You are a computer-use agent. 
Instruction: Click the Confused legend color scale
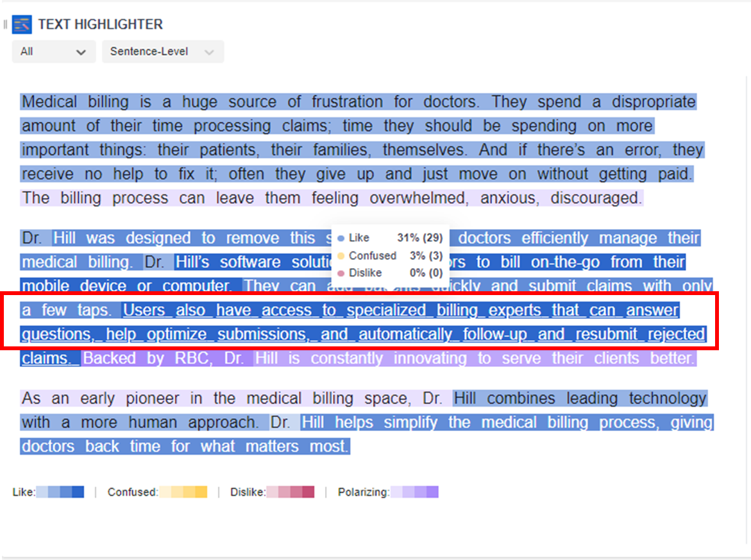point(183,492)
